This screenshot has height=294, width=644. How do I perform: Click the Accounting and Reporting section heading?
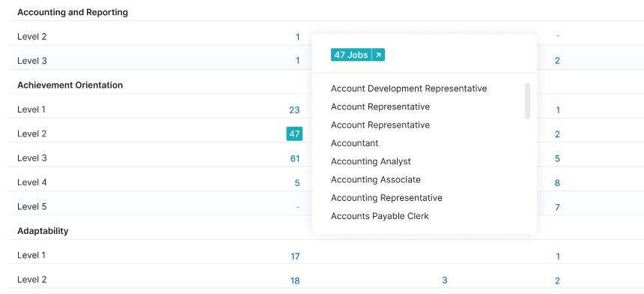[x=73, y=12]
